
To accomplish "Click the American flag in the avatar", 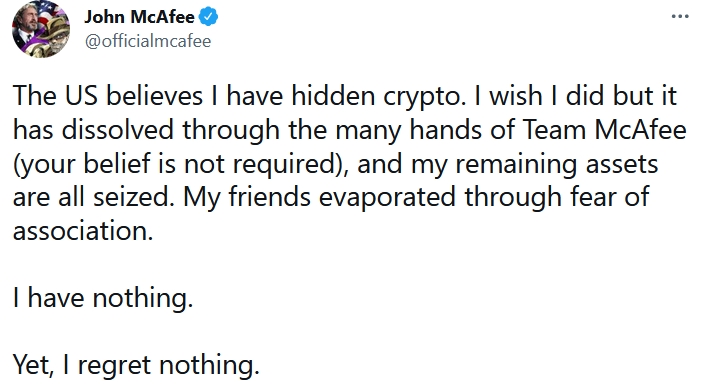I will (x=48, y=13).
